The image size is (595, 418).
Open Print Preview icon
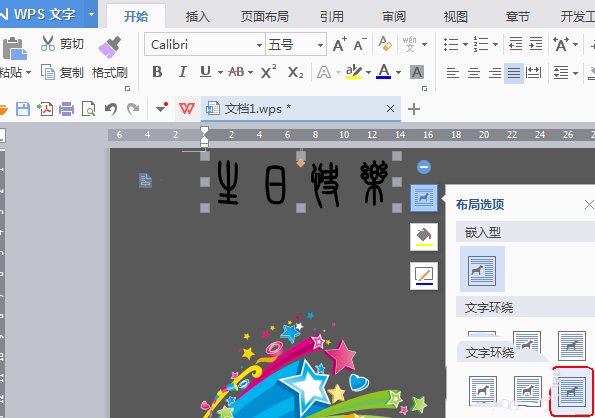(x=88, y=109)
